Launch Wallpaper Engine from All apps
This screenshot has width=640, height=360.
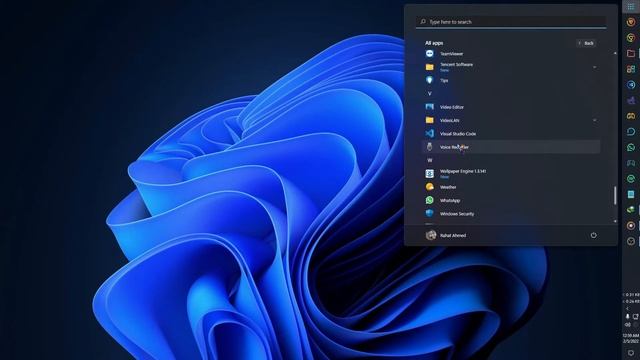(510, 173)
